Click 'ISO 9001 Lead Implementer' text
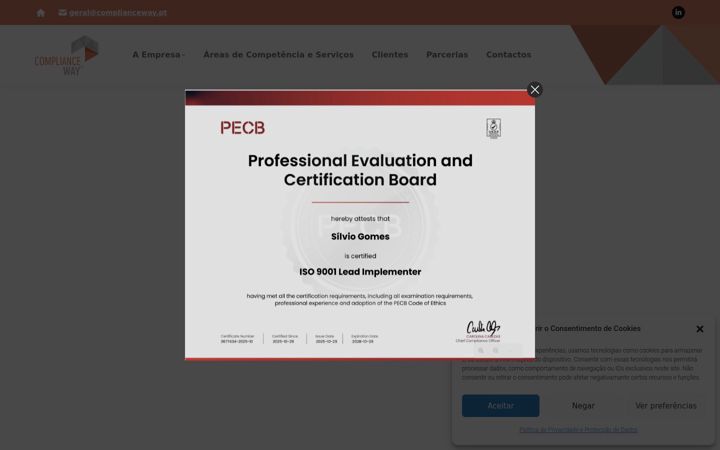 (x=360, y=272)
